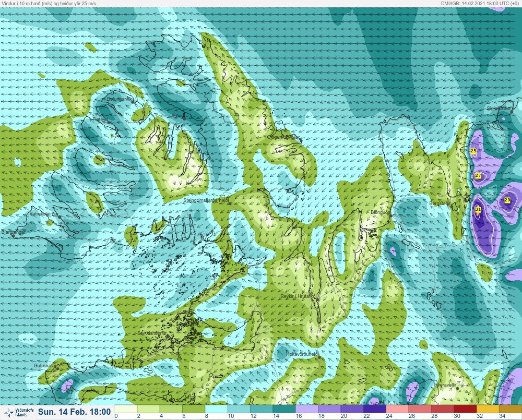Viewport: 522px width, 420px height.
Task: Select the Bolungarvík station label
Action: click(x=120, y=99)
